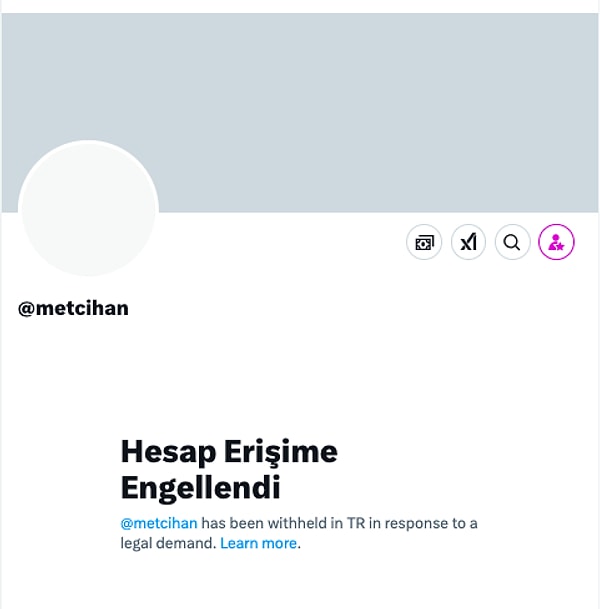Click the "Hesap Erişime" heading line
This screenshot has height=609, width=600.
tap(229, 452)
